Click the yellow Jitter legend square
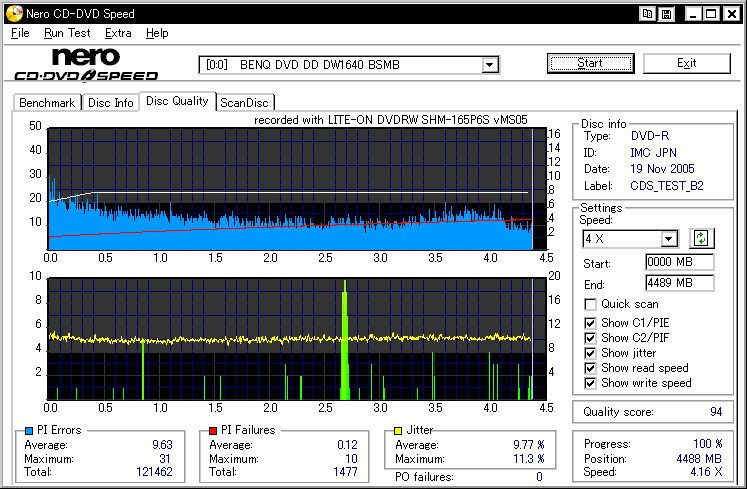 point(398,430)
